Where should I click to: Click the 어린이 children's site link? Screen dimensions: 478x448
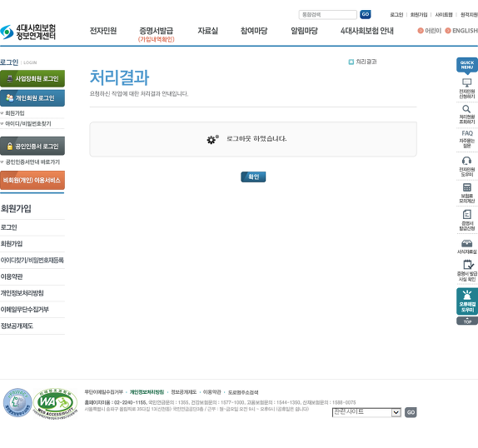click(x=433, y=31)
